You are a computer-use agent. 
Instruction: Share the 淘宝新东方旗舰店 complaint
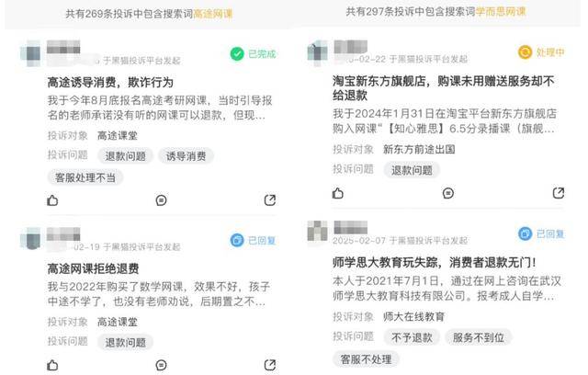coord(559,193)
